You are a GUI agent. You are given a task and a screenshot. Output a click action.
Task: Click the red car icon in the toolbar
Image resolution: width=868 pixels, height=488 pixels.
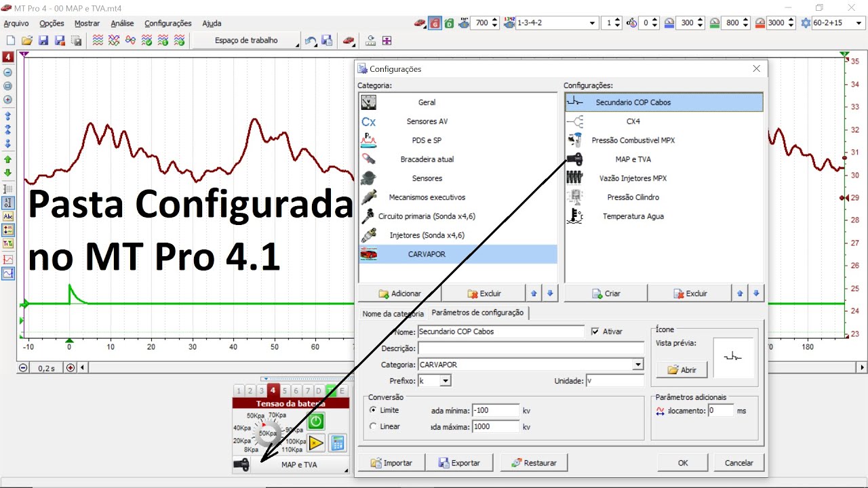(x=349, y=41)
